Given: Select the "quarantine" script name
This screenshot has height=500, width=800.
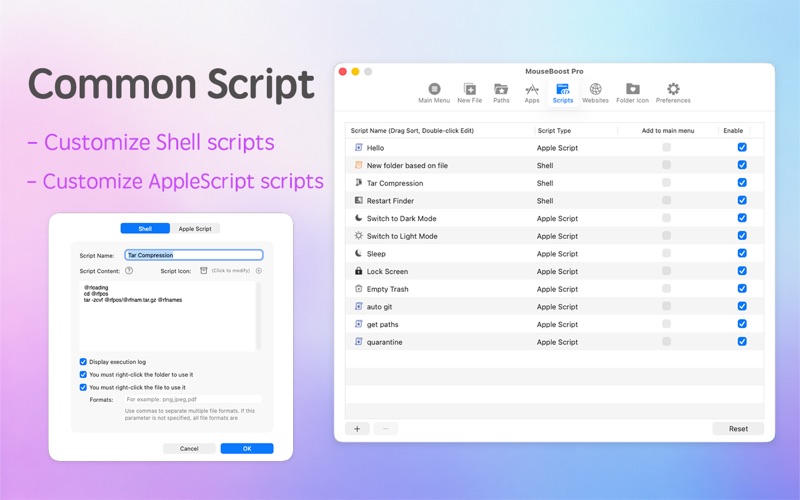Looking at the screenshot, I should coord(385,342).
